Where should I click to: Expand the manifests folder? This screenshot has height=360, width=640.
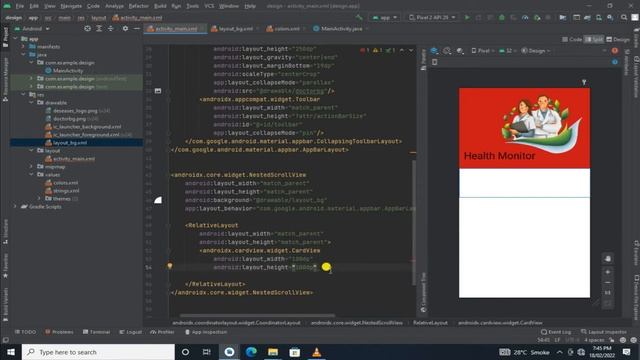(x=23, y=47)
